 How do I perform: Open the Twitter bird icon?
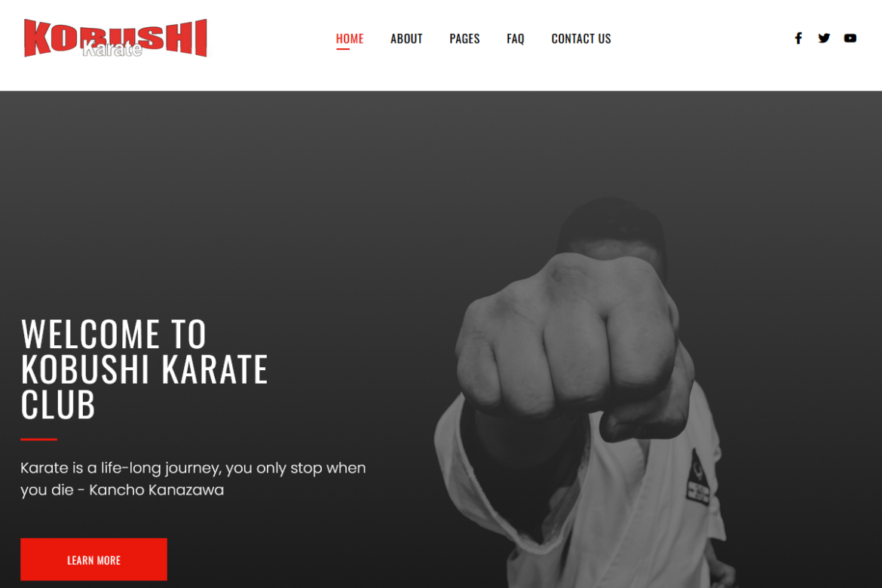pyautogui.click(x=824, y=38)
